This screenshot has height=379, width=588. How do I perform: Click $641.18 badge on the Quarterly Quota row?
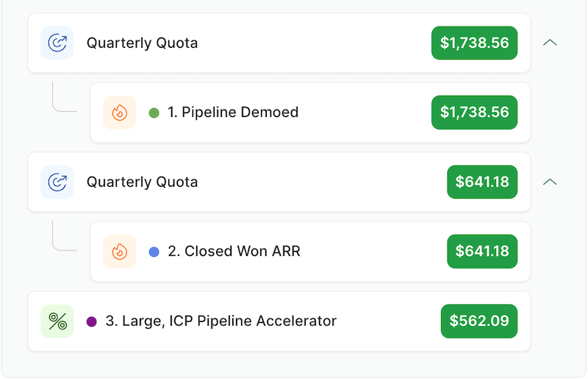(482, 183)
